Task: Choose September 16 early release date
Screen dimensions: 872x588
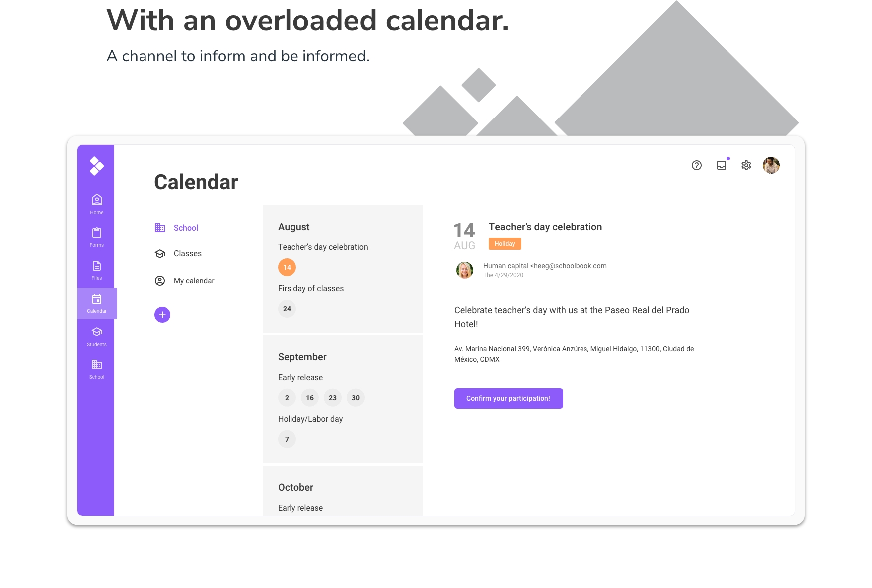Action: [x=310, y=398]
